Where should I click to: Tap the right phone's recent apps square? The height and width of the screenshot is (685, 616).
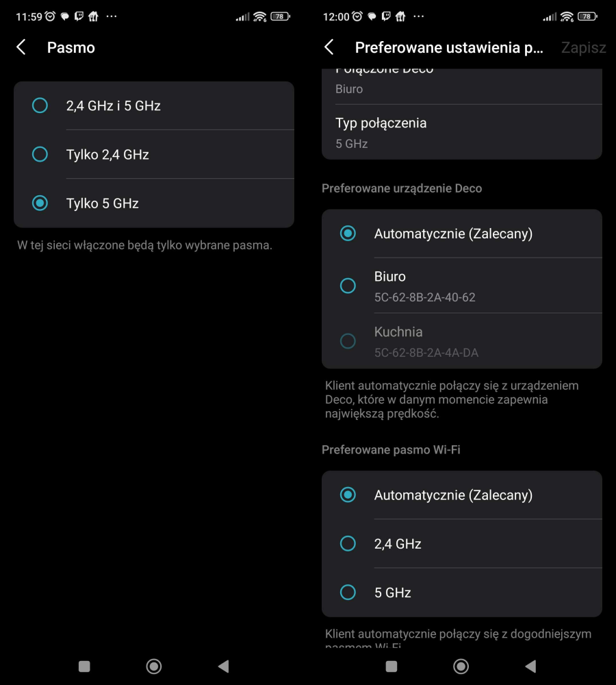tap(392, 666)
